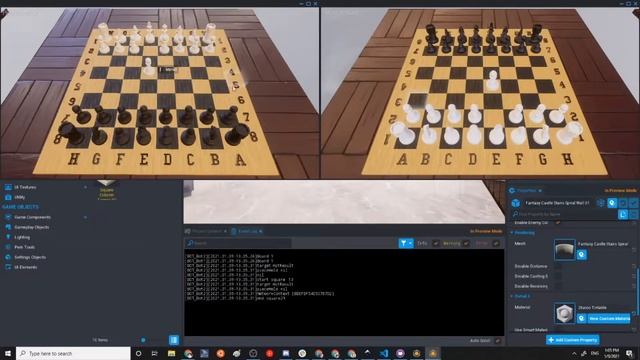Open the UI Textures category
The width and height of the screenshot is (640, 360).
(25, 187)
